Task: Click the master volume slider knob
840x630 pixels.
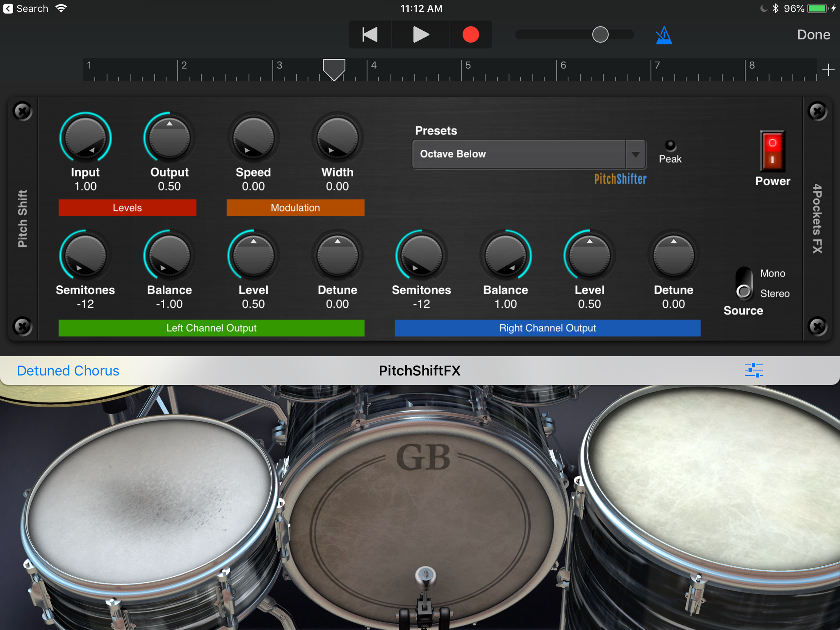Action: (600, 34)
